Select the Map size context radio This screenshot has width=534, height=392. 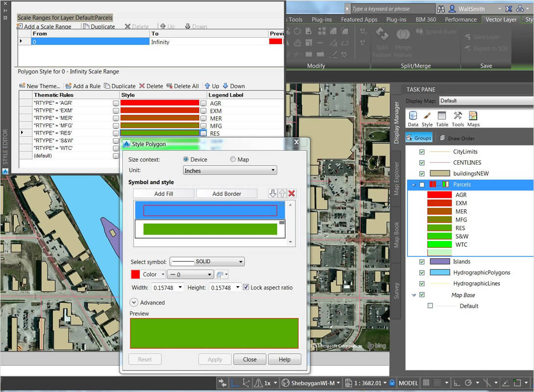[233, 160]
